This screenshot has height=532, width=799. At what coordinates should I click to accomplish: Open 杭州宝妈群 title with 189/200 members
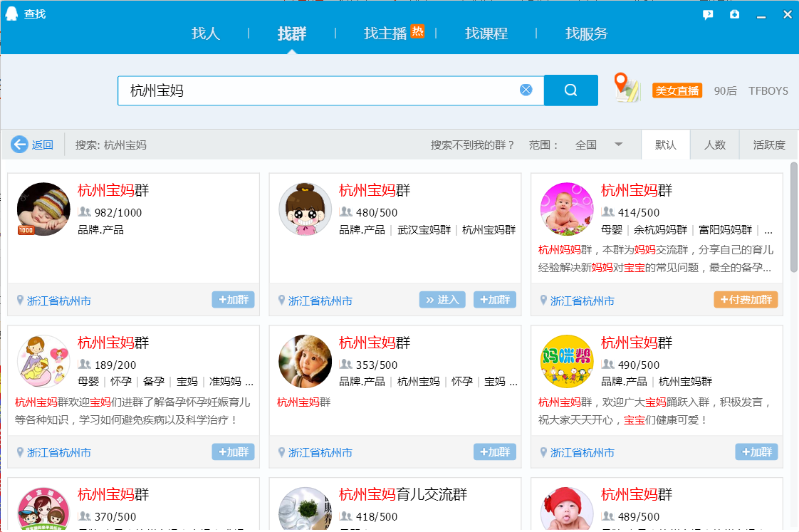113,343
